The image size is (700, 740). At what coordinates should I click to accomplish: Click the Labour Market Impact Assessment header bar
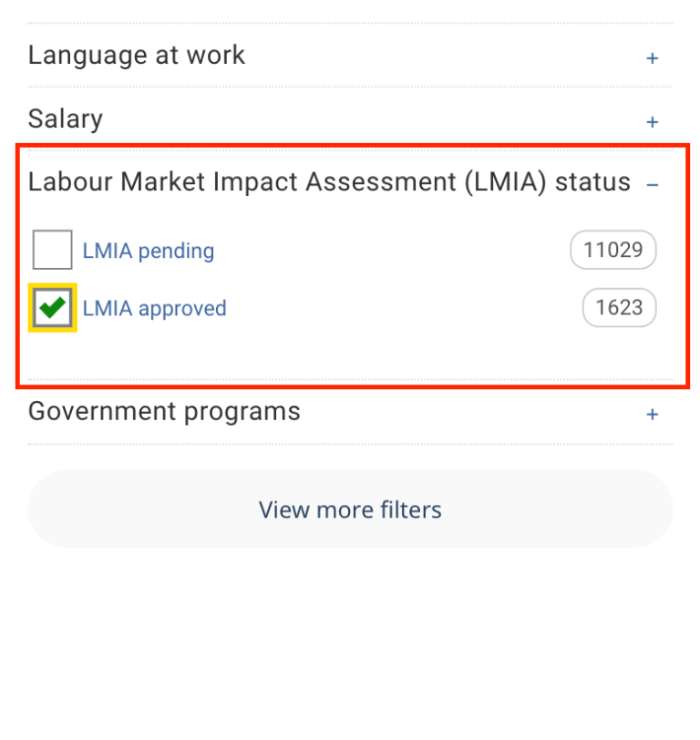point(328,181)
